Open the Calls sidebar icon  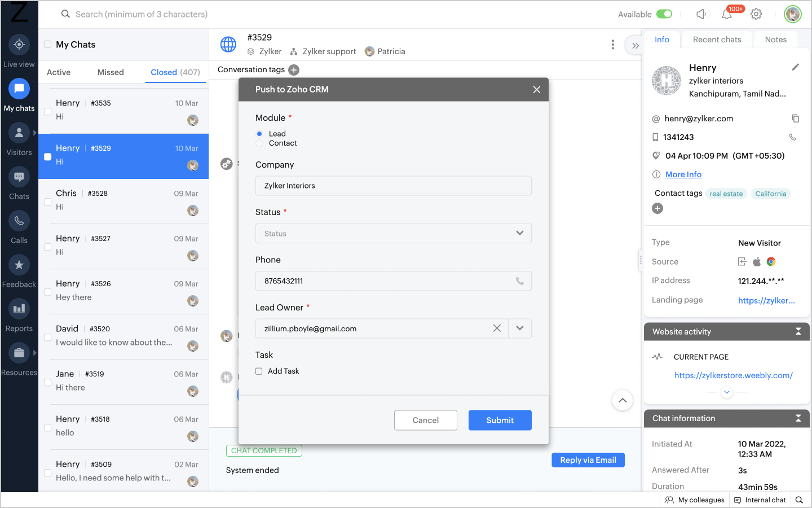click(x=19, y=221)
